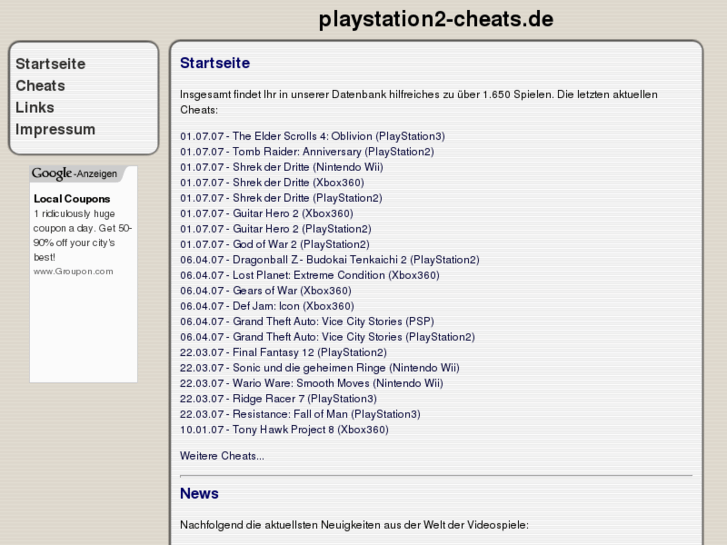Screen dimensions: 727x545
Task: Click the blue Startseite page heading
Action: [215, 63]
